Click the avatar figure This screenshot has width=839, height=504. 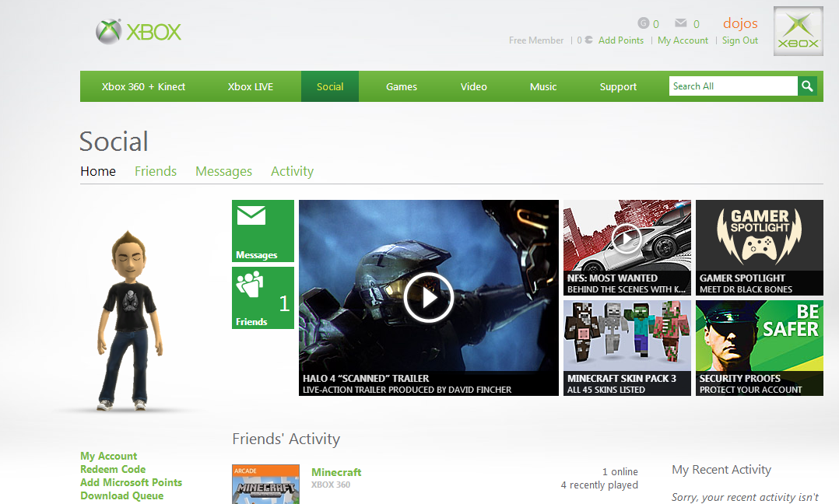(129, 320)
